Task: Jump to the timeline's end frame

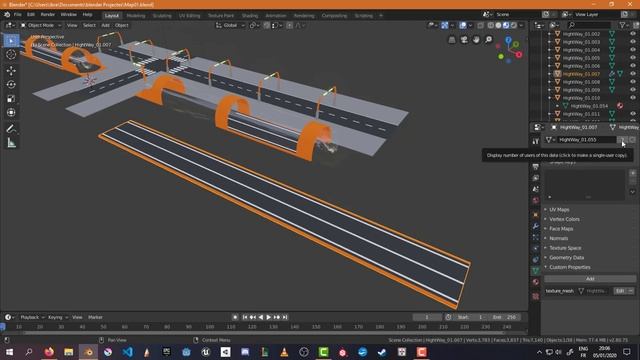Action: tap(285, 317)
